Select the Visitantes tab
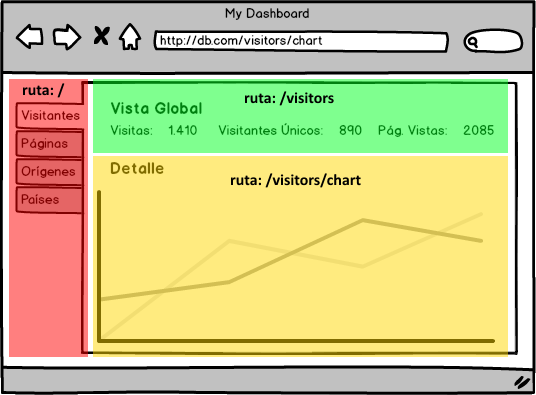 (x=50, y=115)
